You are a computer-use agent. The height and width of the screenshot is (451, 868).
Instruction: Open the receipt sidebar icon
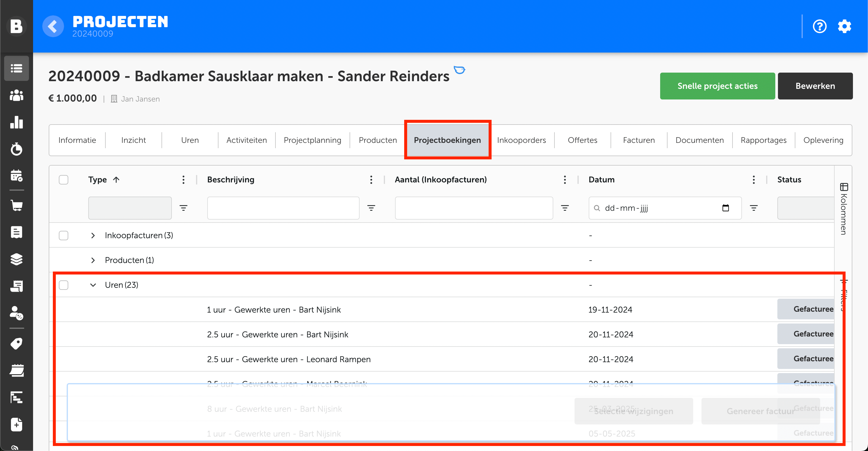click(x=16, y=286)
